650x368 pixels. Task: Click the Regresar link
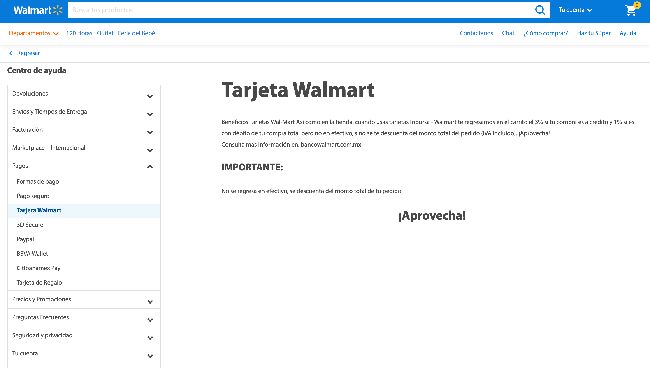[29, 53]
